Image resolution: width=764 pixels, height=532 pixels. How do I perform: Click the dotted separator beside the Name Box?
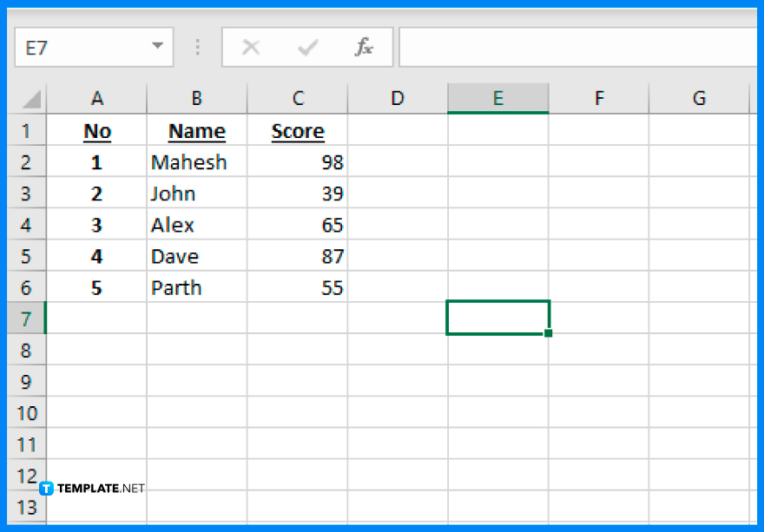197,47
